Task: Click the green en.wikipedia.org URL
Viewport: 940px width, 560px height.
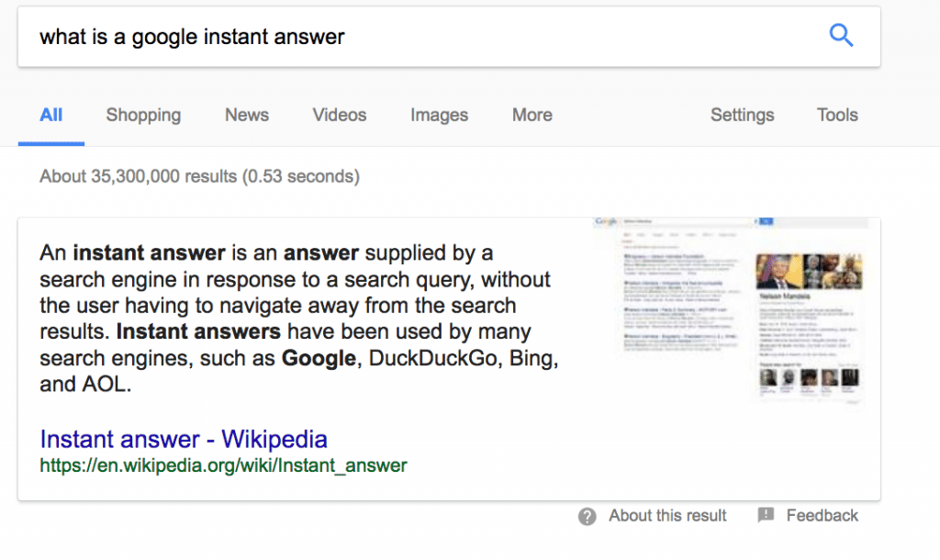Action: [x=223, y=465]
